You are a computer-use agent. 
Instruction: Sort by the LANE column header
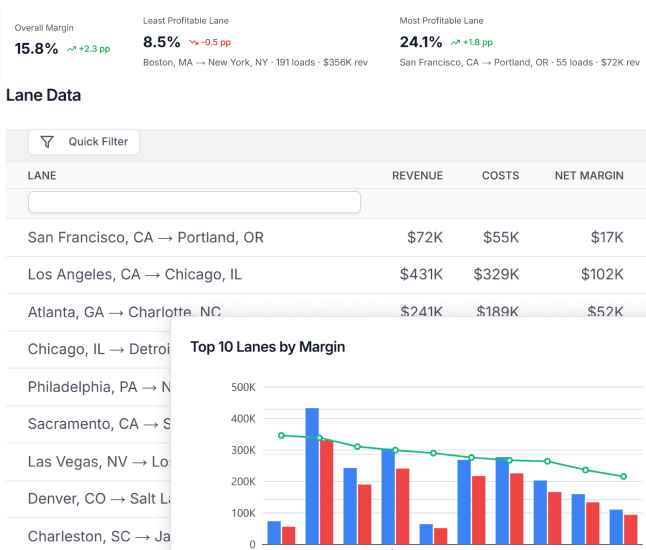coord(42,176)
